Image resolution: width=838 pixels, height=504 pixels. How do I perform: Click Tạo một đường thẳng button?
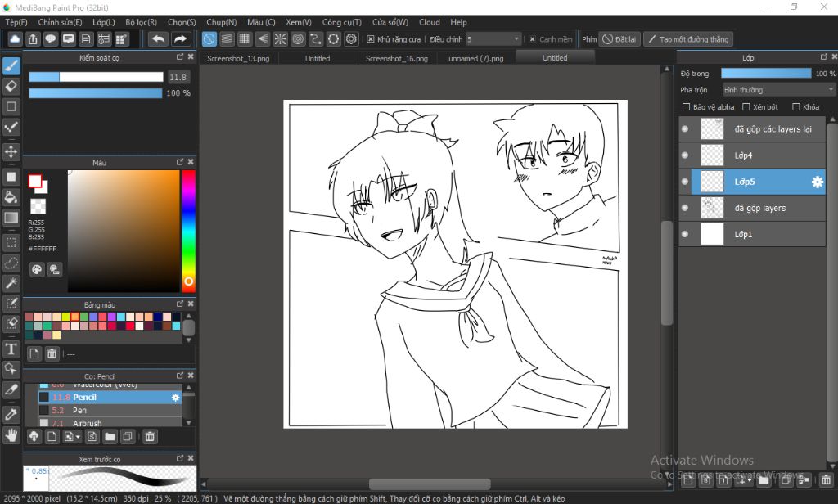pos(687,39)
